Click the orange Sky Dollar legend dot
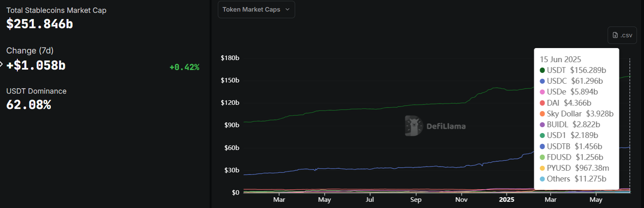Screen dimensions: 644x208 point(542,114)
